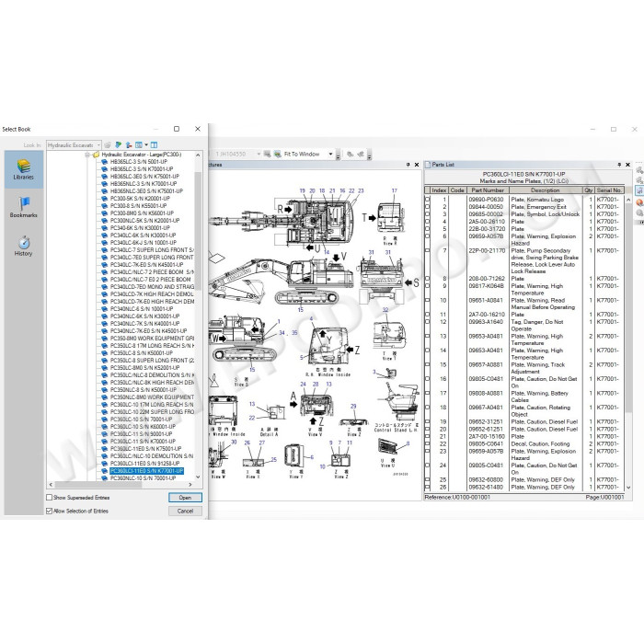Open the Fit To Window zoom dropdown
Image resolution: width=644 pixels, height=644 pixels.
330,154
